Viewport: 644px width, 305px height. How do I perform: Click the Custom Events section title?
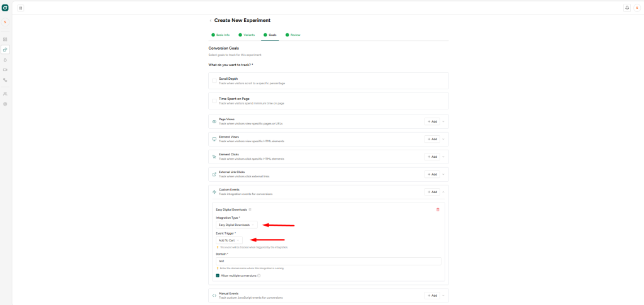tap(229, 190)
